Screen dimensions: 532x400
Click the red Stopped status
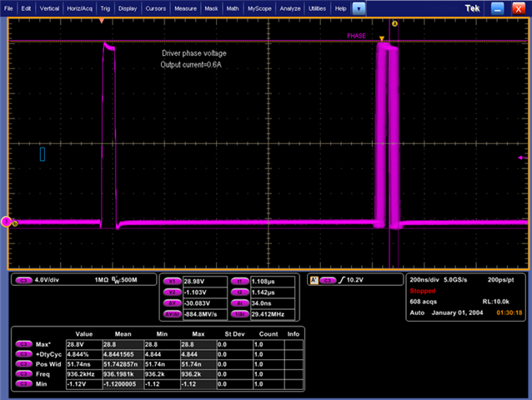coord(423,291)
